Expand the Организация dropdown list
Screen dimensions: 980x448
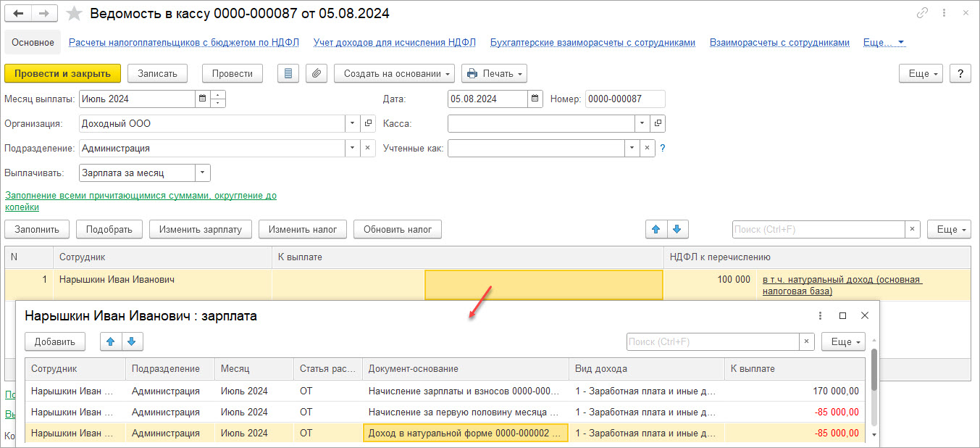353,123
